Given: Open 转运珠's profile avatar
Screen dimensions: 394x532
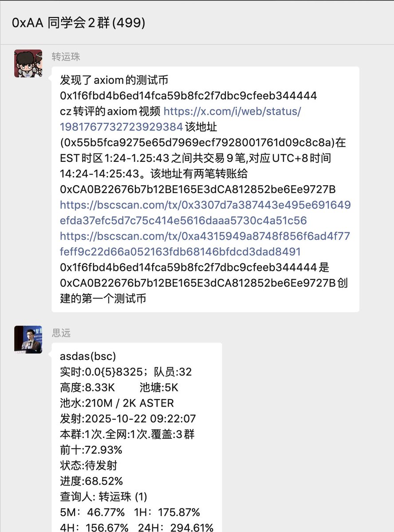Looking at the screenshot, I should (x=28, y=63).
